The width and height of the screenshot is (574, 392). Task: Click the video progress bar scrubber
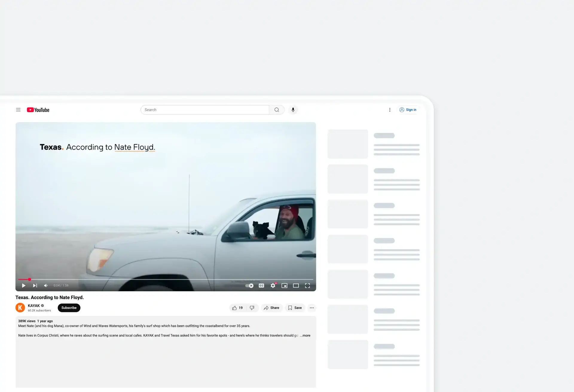pos(30,279)
